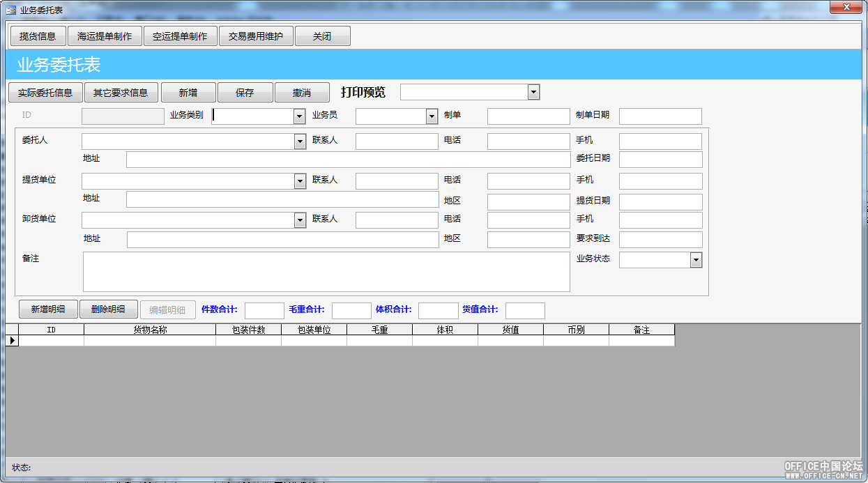
Task: Click the 删除明细 button
Action: (108, 309)
